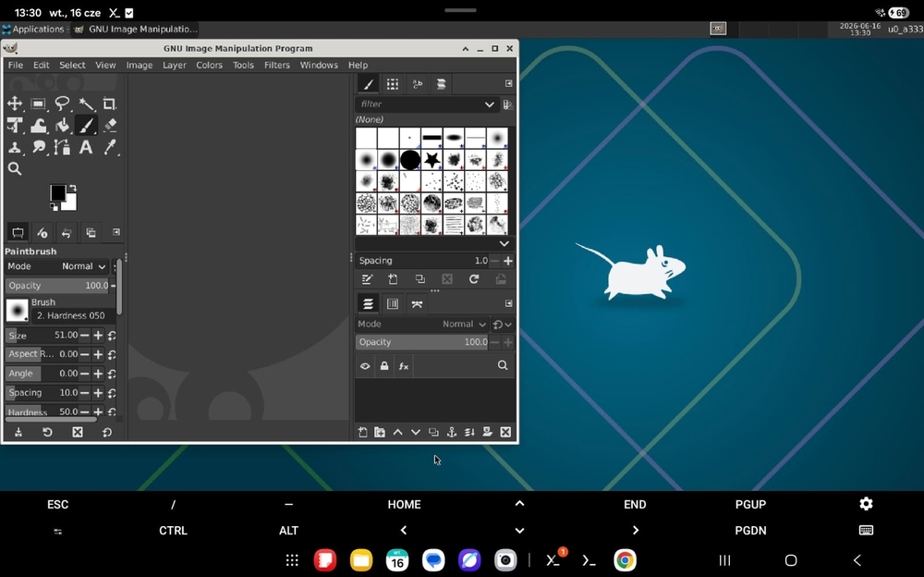Delete the layer with X button
Screen dimensions: 924x577
pyautogui.click(x=505, y=433)
